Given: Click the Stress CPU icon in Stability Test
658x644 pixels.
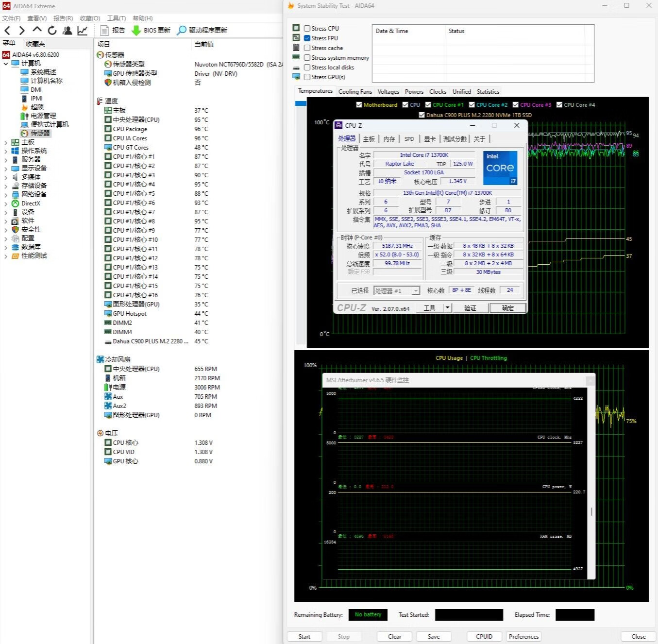Looking at the screenshot, I should pos(296,28).
